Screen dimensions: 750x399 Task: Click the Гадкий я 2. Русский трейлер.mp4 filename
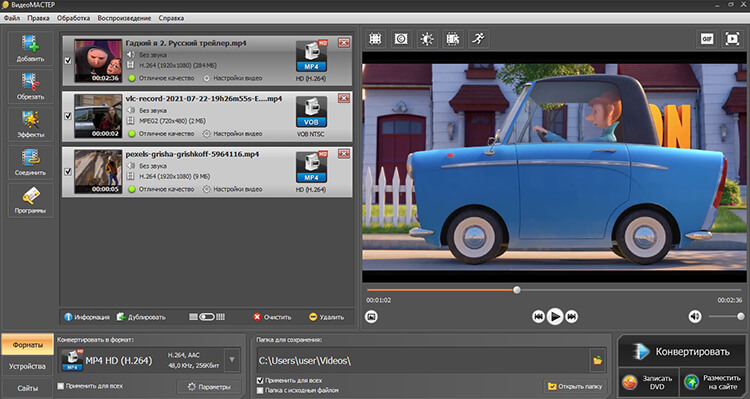pos(186,43)
